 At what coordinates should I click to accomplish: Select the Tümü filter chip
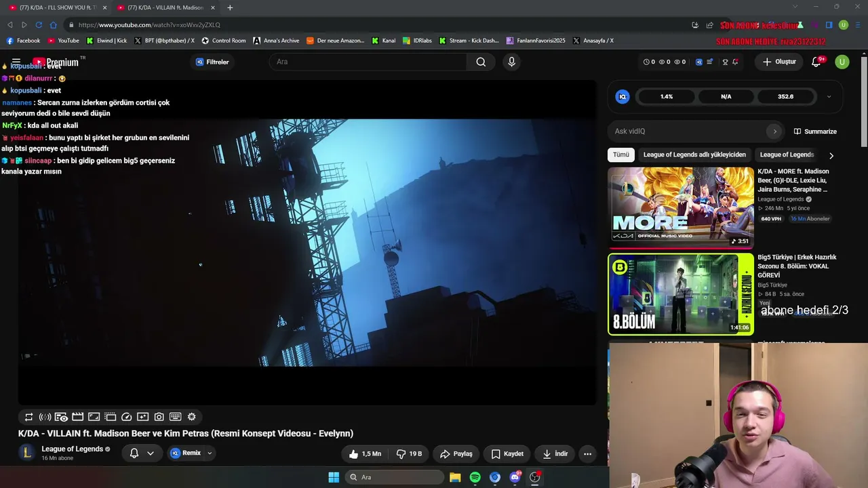pos(621,155)
